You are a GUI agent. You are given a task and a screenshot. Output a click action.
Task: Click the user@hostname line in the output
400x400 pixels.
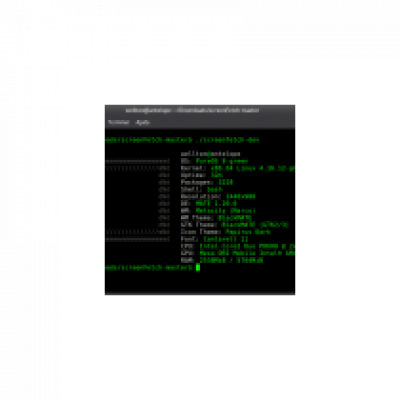pos(210,154)
